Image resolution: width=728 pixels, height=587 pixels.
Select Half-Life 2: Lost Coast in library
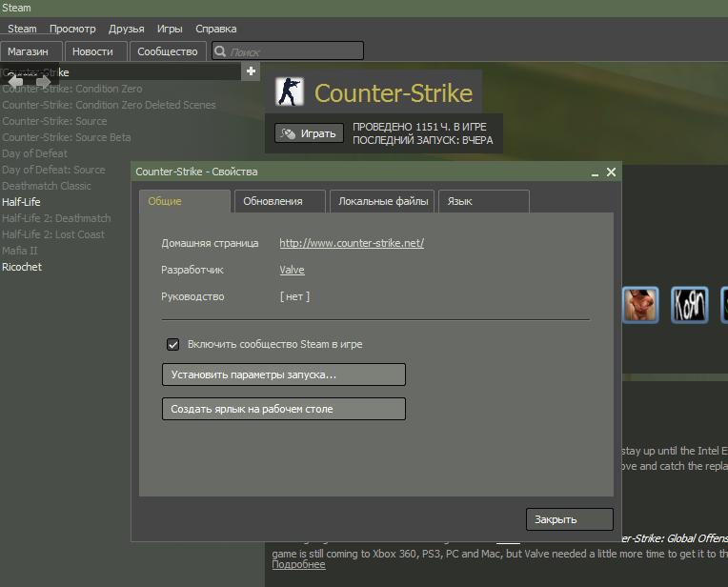click(53, 234)
